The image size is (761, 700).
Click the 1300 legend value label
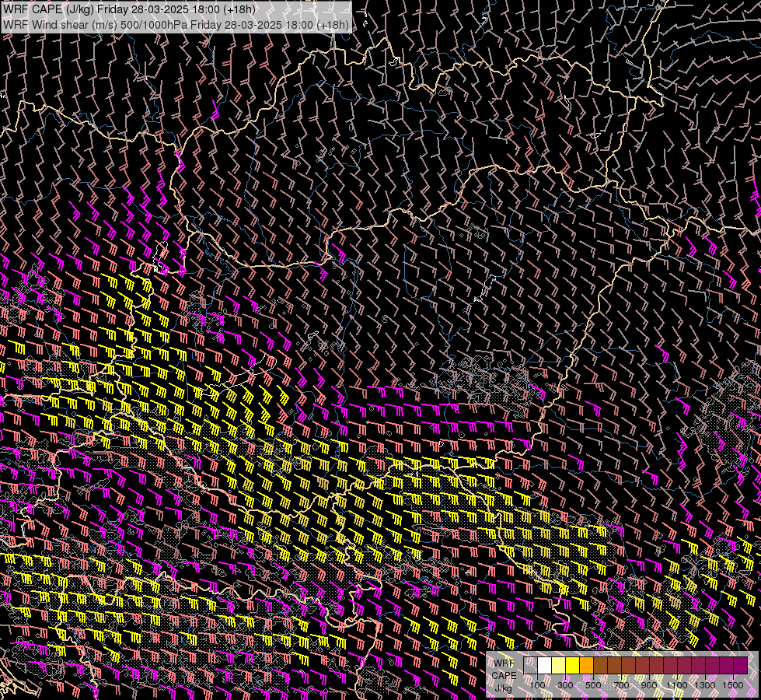(705, 685)
